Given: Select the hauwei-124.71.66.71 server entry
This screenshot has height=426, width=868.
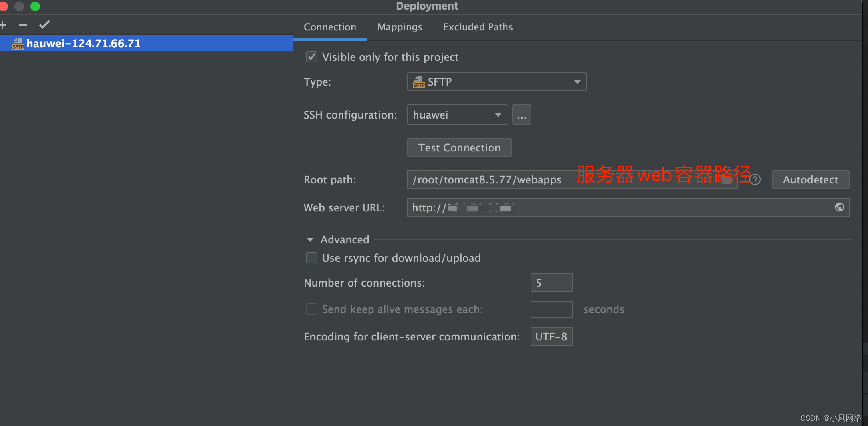Looking at the screenshot, I should click(x=120, y=43).
